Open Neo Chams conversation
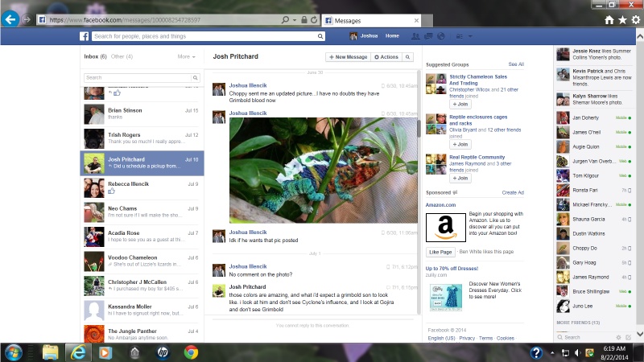 (x=142, y=212)
